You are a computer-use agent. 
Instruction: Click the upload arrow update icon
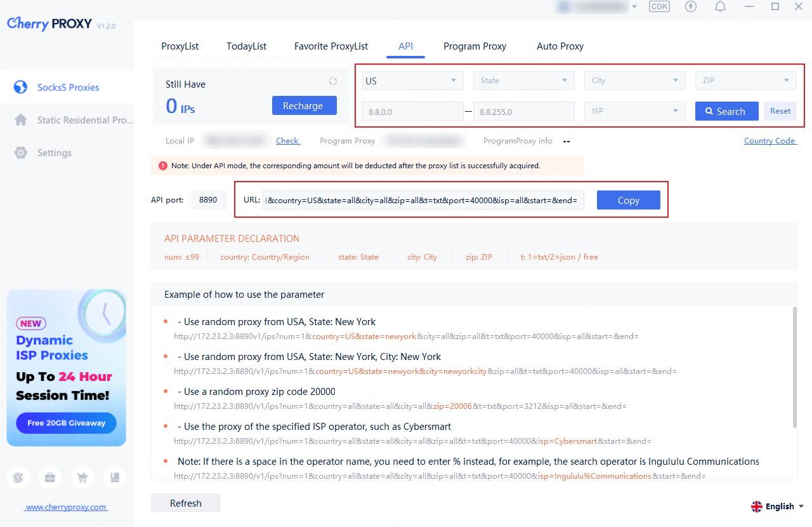691,6
